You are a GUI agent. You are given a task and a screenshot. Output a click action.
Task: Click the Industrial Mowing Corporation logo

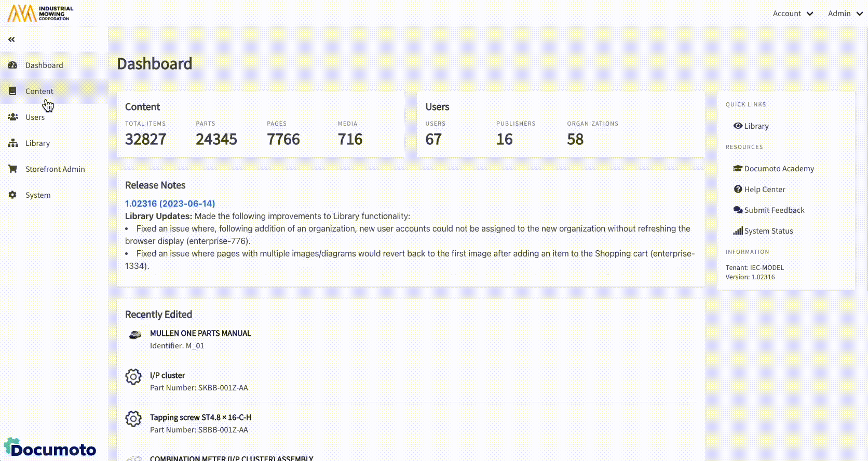click(x=40, y=13)
